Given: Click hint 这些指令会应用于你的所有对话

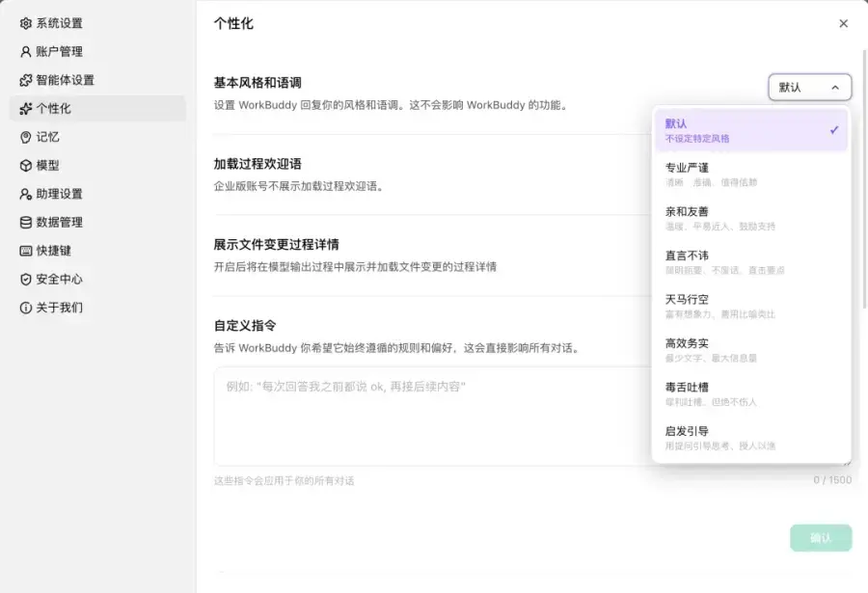Looking at the screenshot, I should click(284, 480).
